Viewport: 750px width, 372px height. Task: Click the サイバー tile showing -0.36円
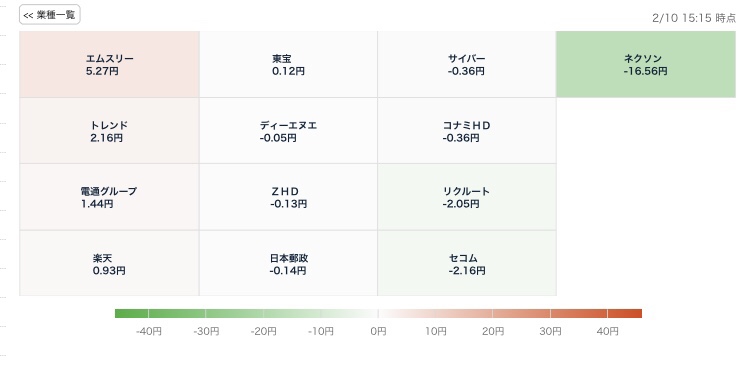[467, 65]
